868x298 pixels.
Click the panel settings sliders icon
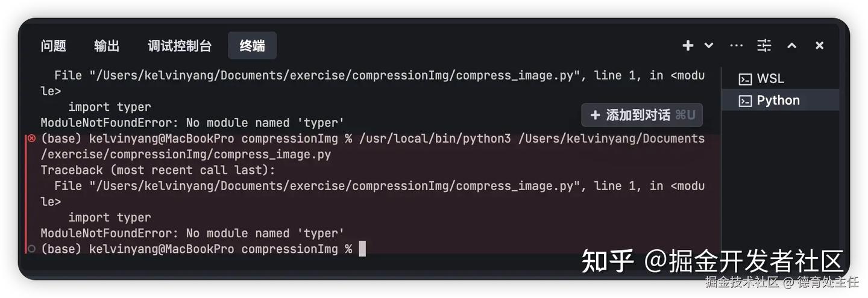click(764, 46)
